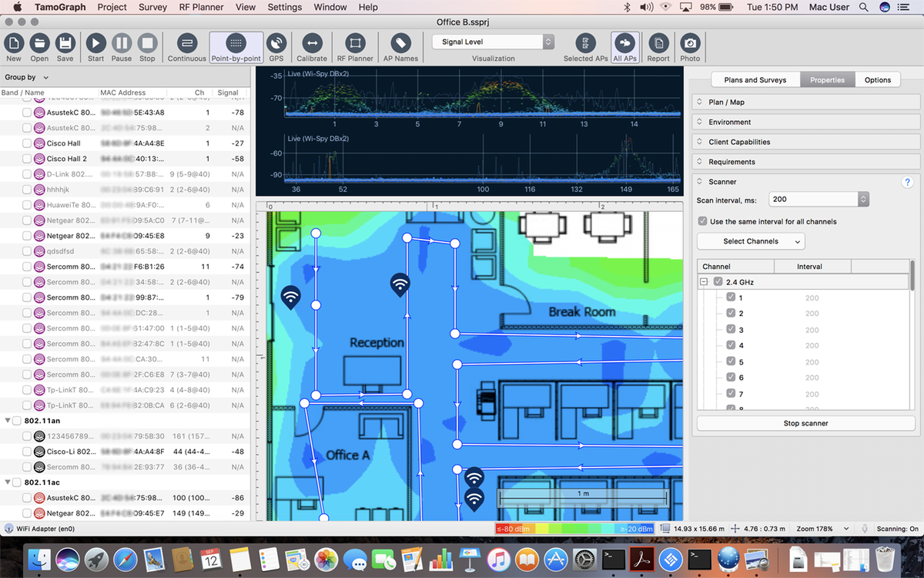This screenshot has width=924, height=578.
Task: Launch Safari from the Dock
Action: [126, 559]
